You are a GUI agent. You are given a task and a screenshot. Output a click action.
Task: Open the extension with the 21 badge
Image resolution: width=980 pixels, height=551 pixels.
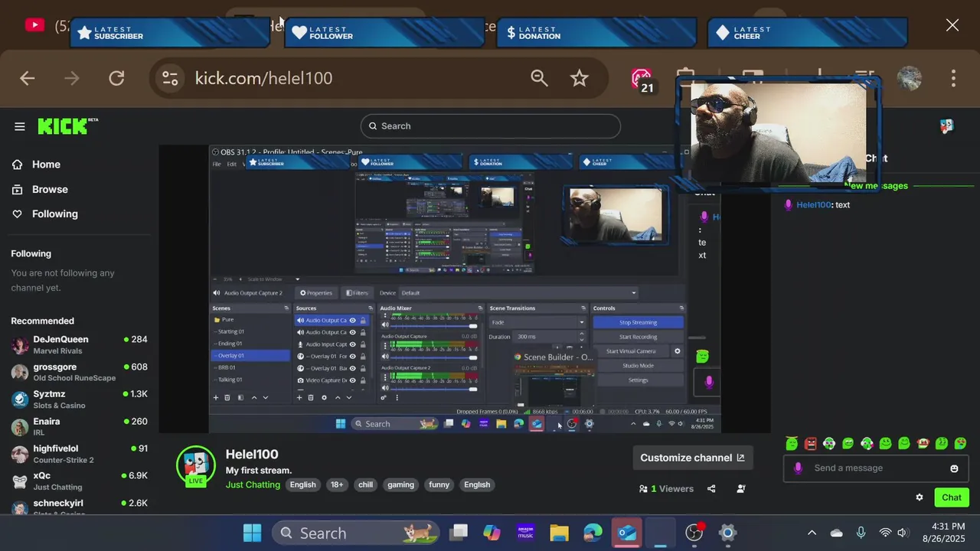(x=642, y=80)
